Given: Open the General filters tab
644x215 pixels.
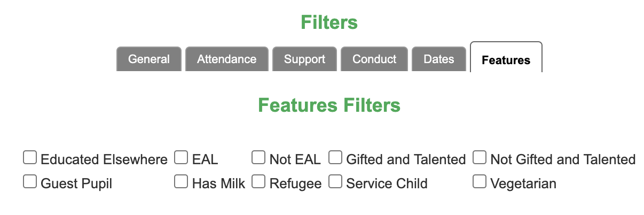Looking at the screenshot, I should coord(149,59).
